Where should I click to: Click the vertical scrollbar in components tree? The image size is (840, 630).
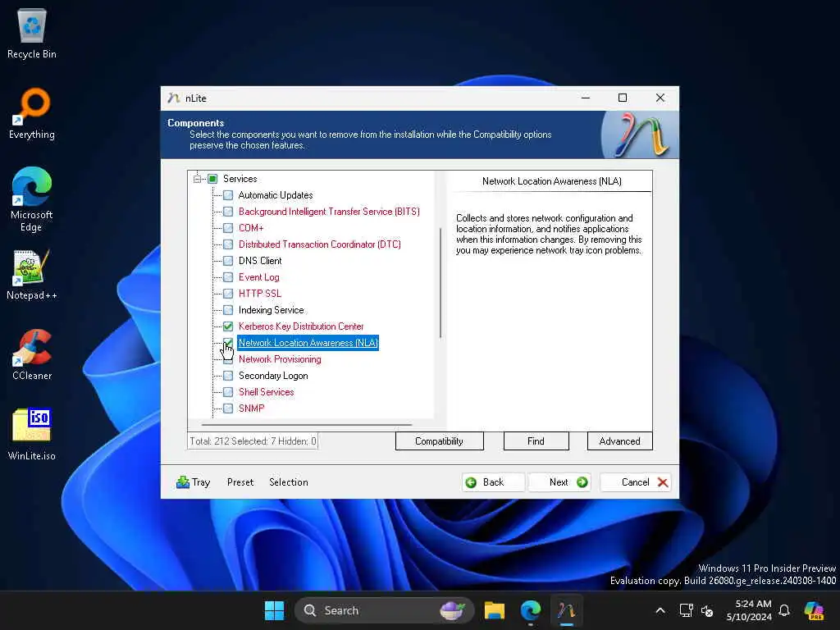pos(441,283)
